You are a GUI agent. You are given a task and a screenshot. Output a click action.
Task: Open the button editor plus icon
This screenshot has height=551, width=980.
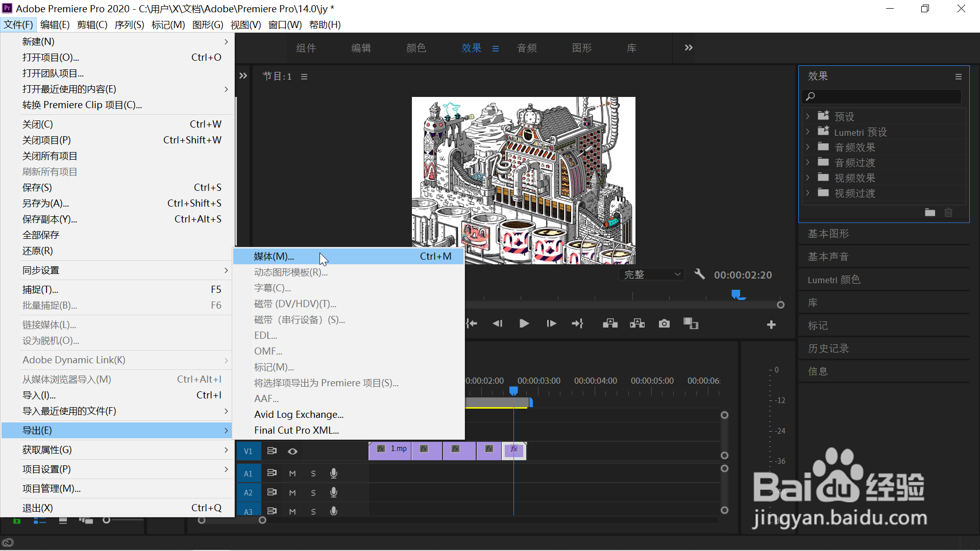pyautogui.click(x=771, y=324)
